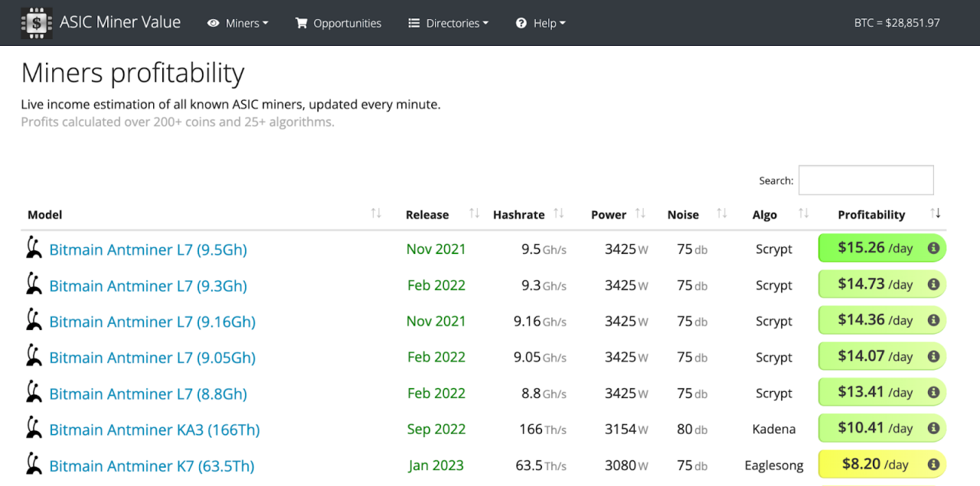Toggle sorting by Release date arrows
Screen dimensions: 980x486
[474, 214]
